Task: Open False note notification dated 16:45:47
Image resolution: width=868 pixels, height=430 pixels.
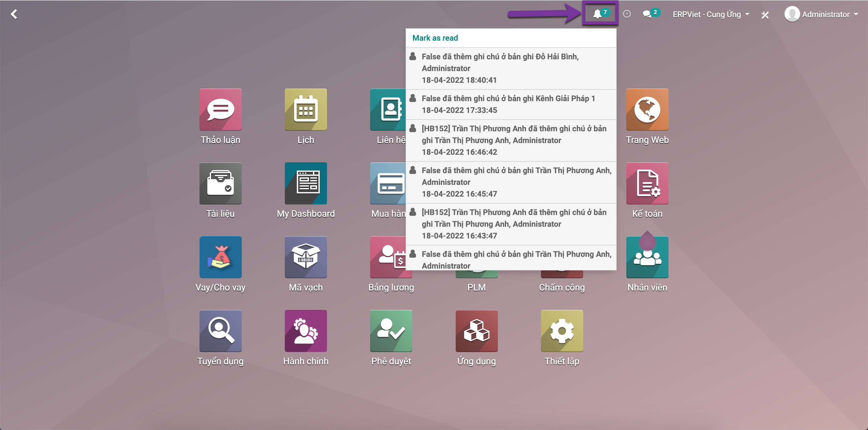Action: (x=511, y=182)
